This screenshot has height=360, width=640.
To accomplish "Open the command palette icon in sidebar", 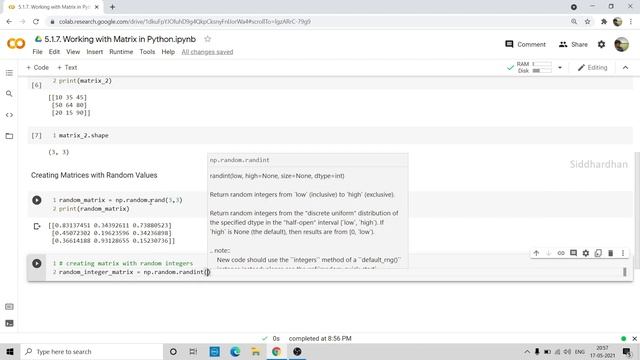I will 9,307.
